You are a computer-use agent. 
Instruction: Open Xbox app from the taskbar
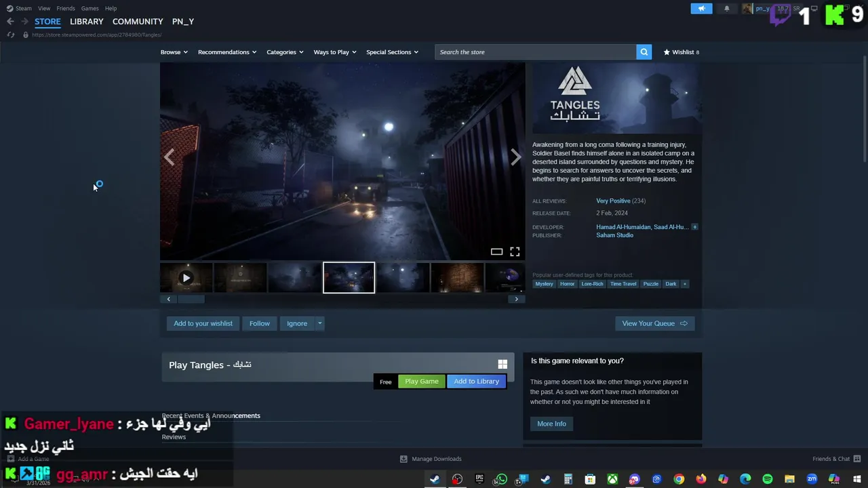pos(612,479)
